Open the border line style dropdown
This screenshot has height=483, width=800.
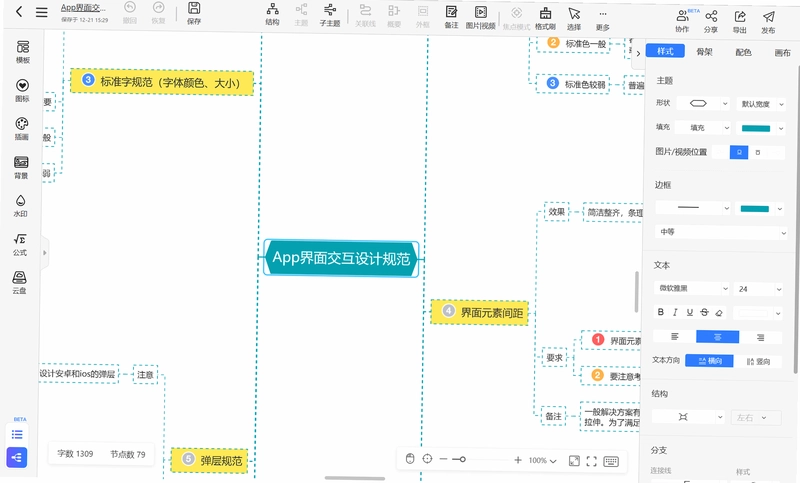[693, 208]
